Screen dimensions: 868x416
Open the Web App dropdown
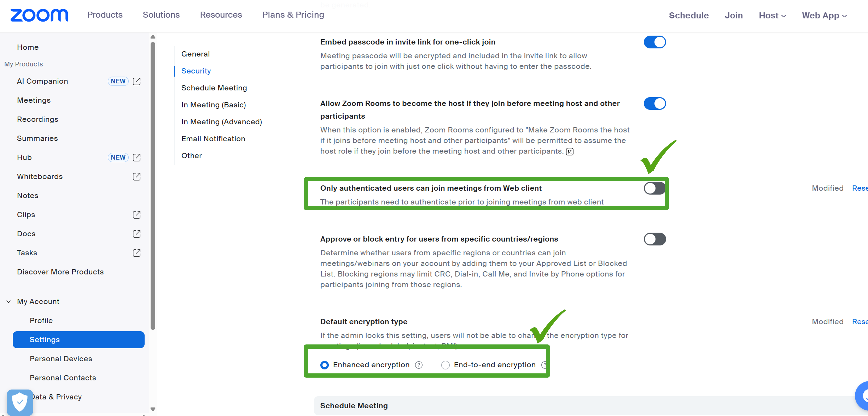824,16
